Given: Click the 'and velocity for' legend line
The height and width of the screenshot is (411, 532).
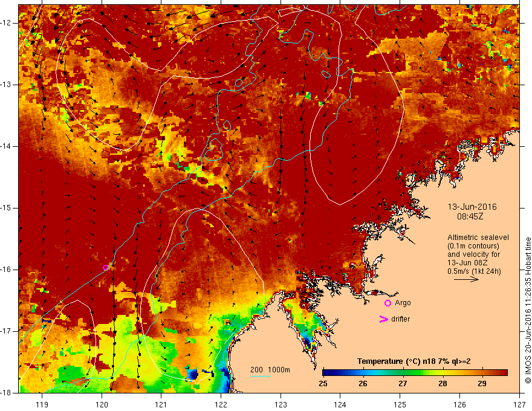Looking at the screenshot, I should coord(473,254).
